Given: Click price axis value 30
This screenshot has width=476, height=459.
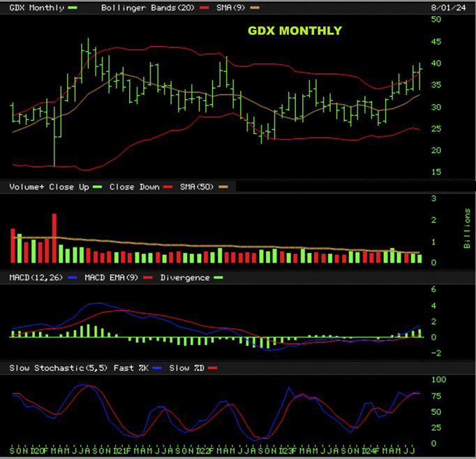Looking at the screenshot, I should 436,107.
